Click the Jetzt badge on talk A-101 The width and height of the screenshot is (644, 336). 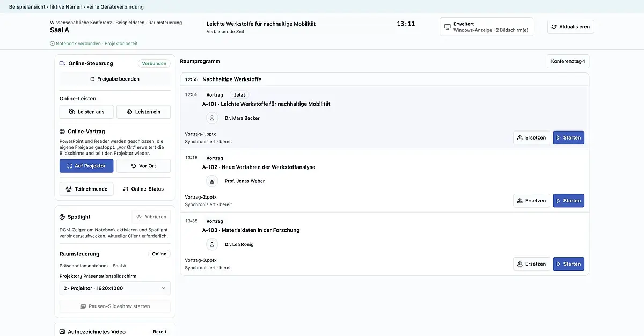239,95
